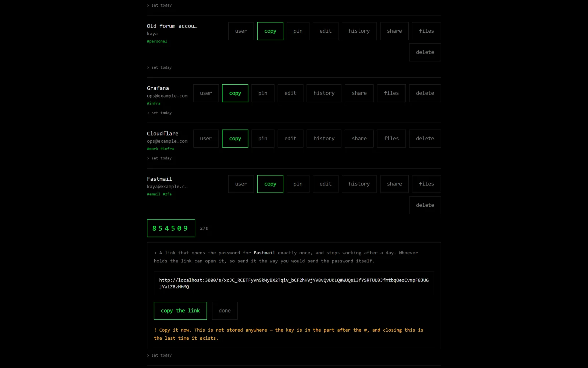Screen dimensions: 588x368
Task: Pin the Old forum account entry
Action: coord(298,31)
